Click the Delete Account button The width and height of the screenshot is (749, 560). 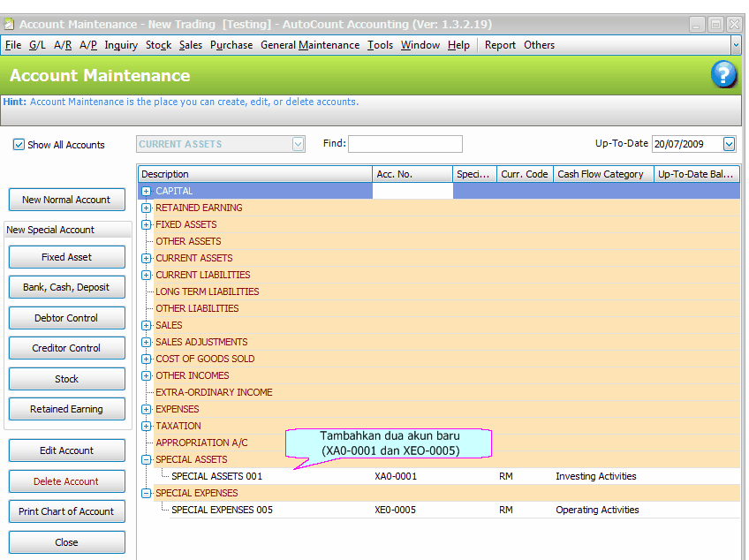coord(66,481)
